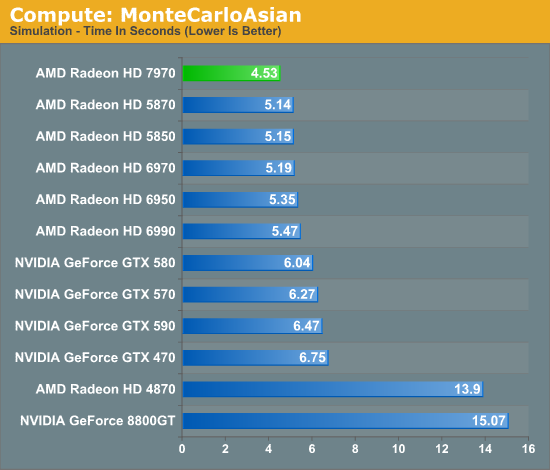This screenshot has height=470, width=550.
Task: Click the "AMD Radeon HD 6970" label
Action: (x=106, y=168)
